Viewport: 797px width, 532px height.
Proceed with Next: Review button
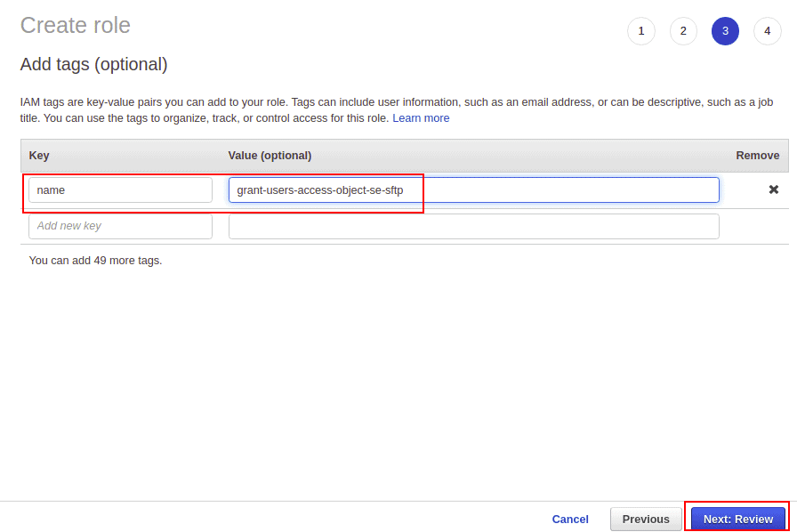click(x=738, y=520)
